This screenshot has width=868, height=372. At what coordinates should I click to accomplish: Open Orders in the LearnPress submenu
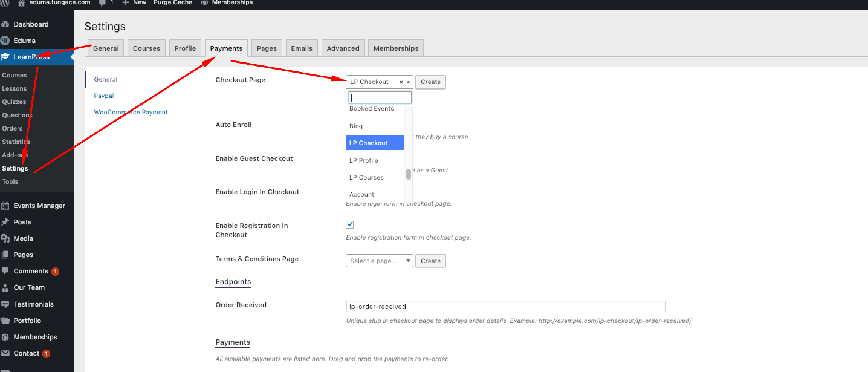coord(12,129)
